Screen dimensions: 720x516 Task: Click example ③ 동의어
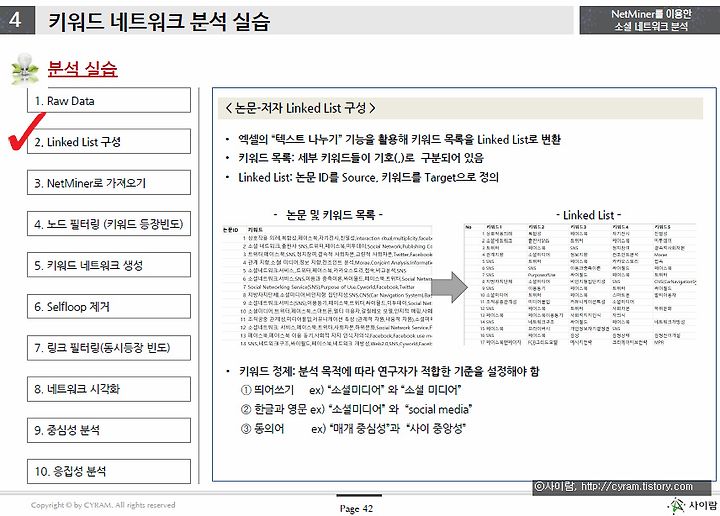pyautogui.click(x=353, y=429)
